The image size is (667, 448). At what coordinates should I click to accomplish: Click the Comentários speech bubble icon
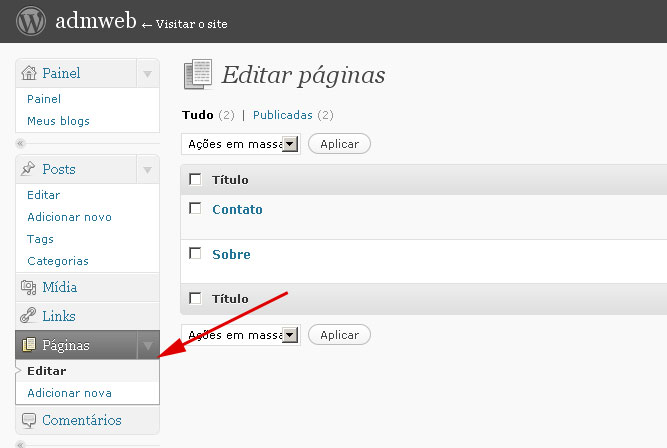29,421
